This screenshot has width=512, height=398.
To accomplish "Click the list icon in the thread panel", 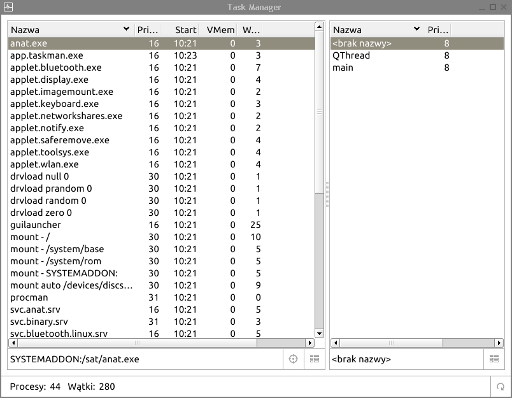I will [x=494, y=359].
